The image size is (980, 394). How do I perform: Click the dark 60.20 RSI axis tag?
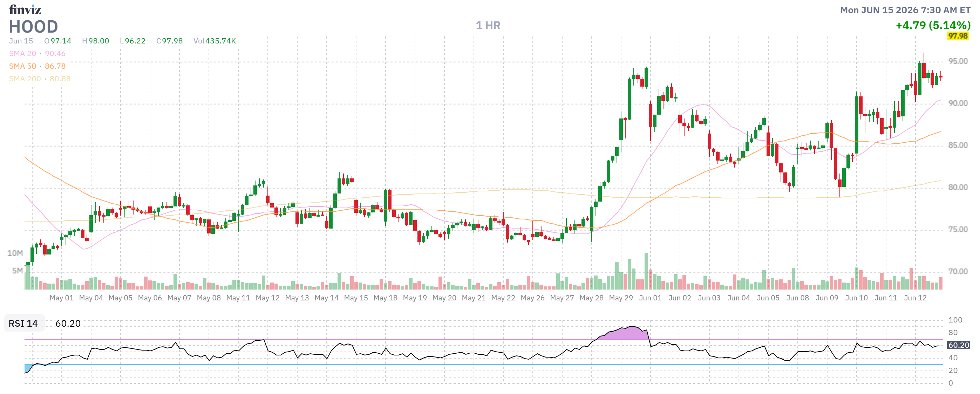tap(958, 345)
